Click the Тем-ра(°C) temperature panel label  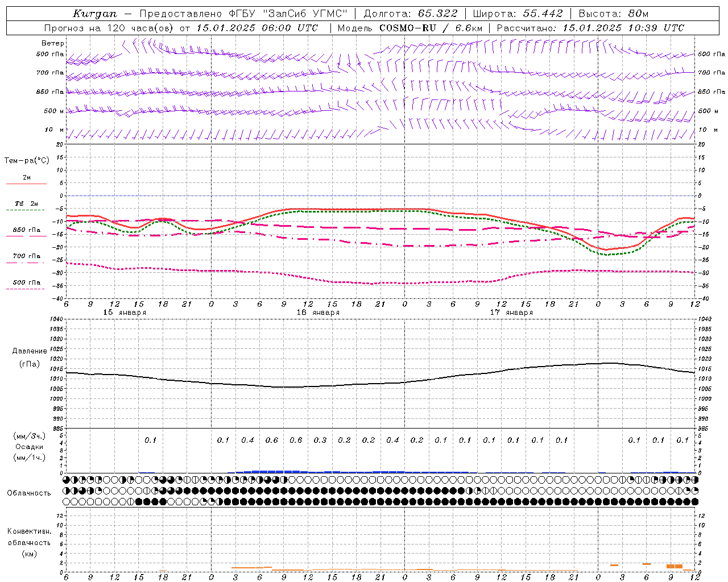tap(27, 161)
